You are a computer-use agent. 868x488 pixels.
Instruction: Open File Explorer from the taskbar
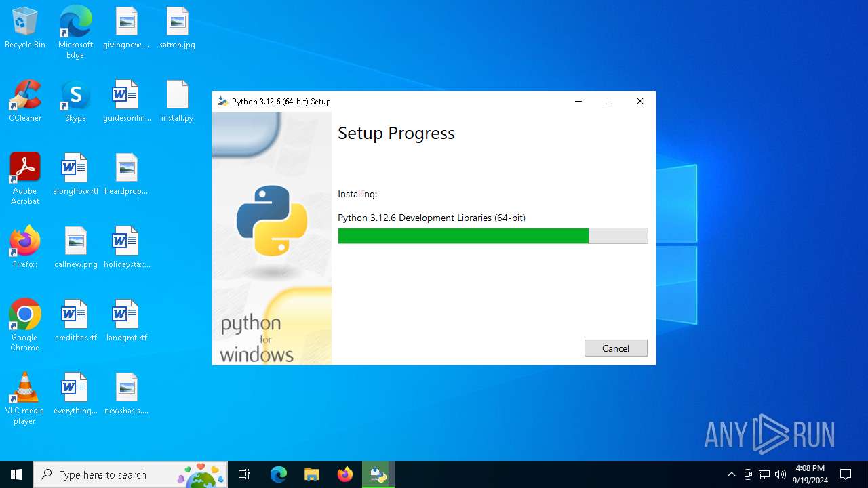(311, 474)
